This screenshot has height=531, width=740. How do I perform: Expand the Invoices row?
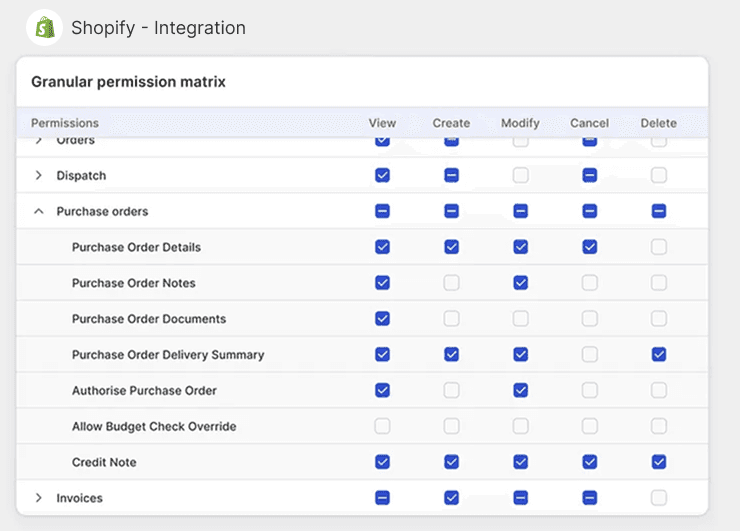click(x=39, y=498)
